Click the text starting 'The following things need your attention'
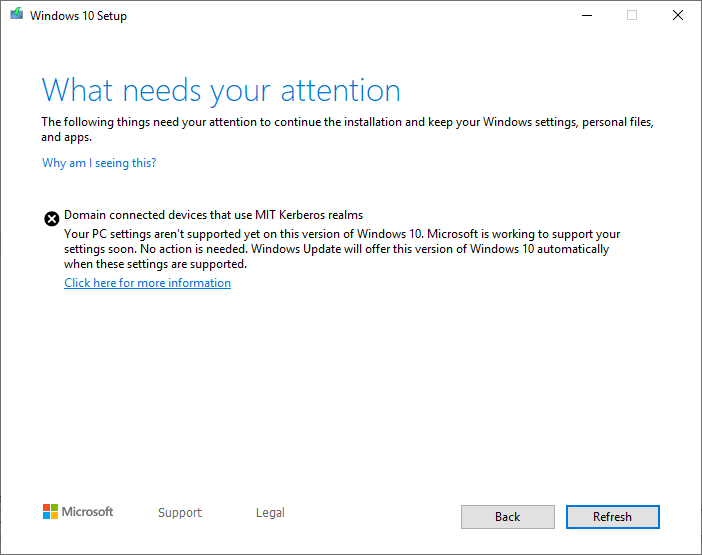Image resolution: width=702 pixels, height=555 pixels. (347, 129)
